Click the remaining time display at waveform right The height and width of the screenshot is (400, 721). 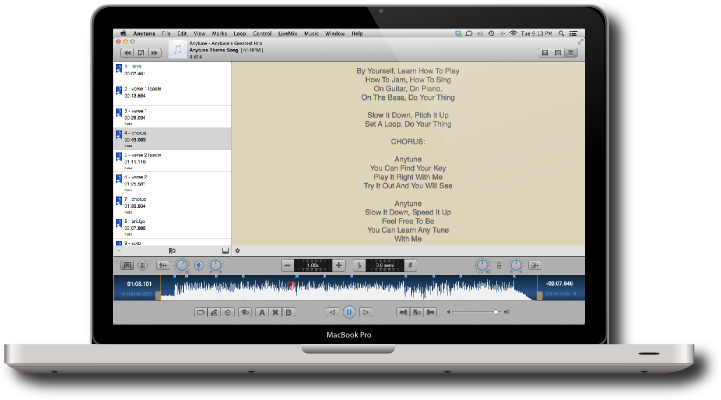pos(560,284)
